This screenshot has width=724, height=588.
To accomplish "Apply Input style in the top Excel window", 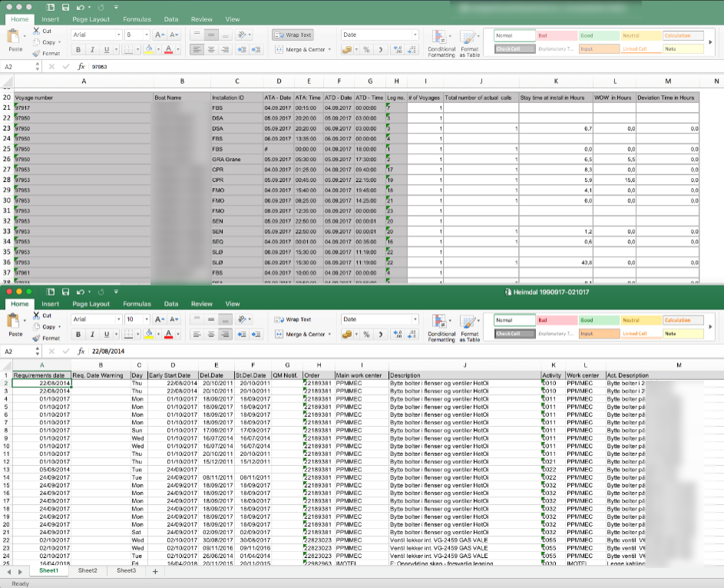I will coord(600,48).
